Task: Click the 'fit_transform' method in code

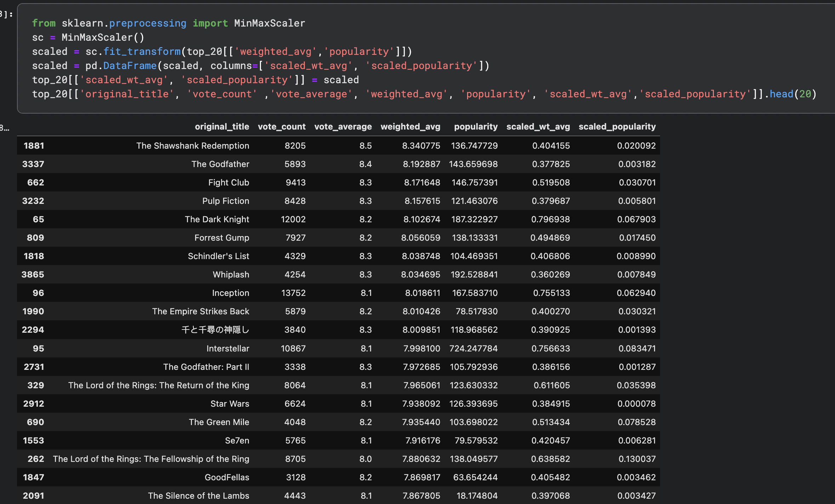Action: [x=142, y=52]
